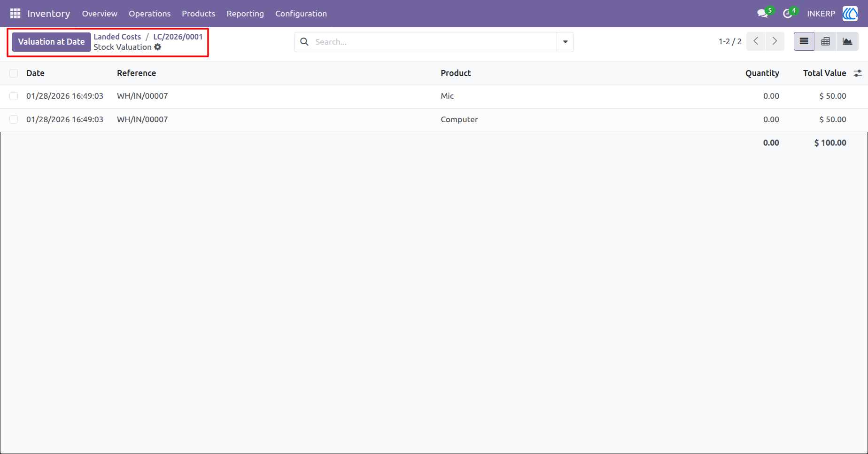Open the Operations menu
The width and height of the screenshot is (868, 454).
click(x=149, y=14)
